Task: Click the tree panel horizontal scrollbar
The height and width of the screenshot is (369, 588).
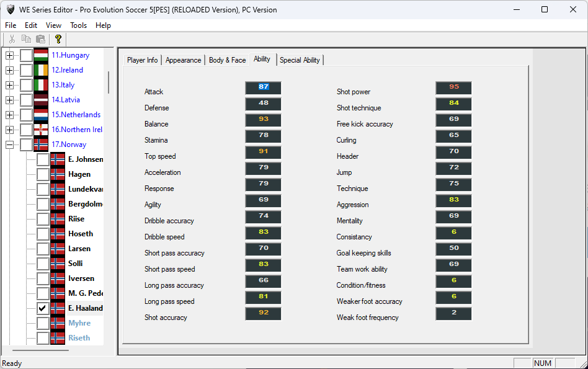Action: coord(40,350)
